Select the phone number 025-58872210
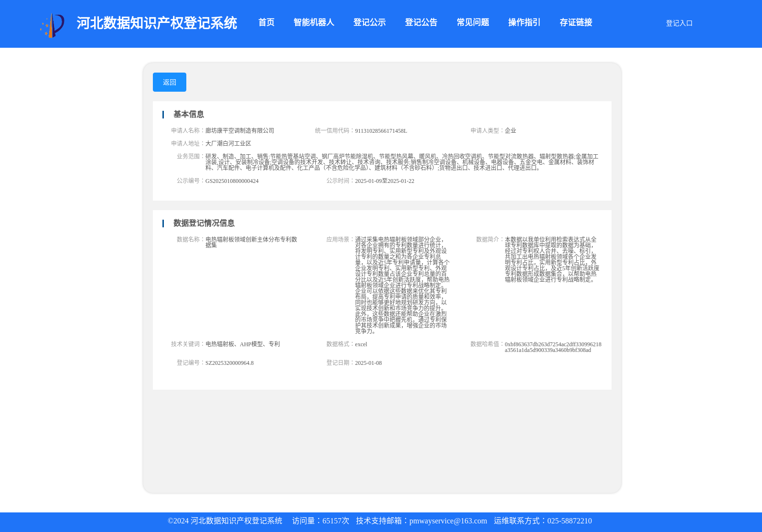This screenshot has width=762, height=532. tap(569, 521)
